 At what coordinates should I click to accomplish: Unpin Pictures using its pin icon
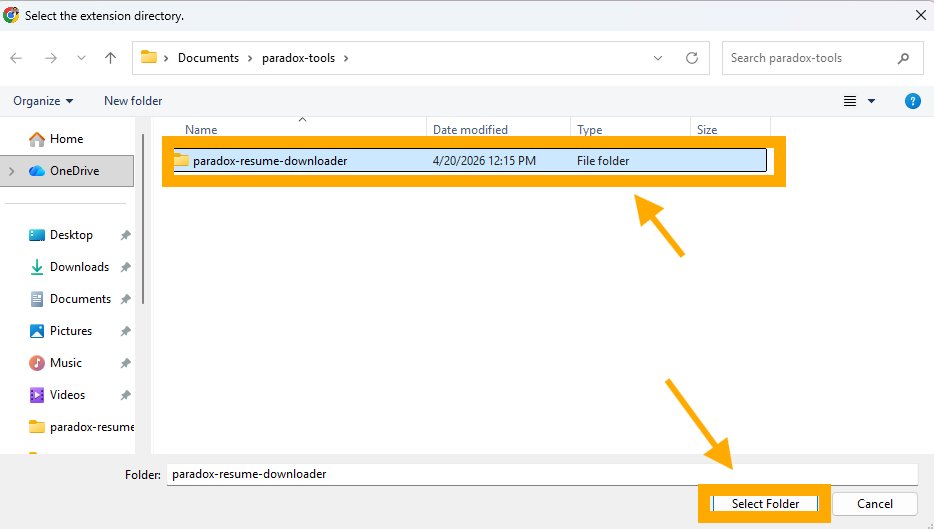pyautogui.click(x=125, y=331)
